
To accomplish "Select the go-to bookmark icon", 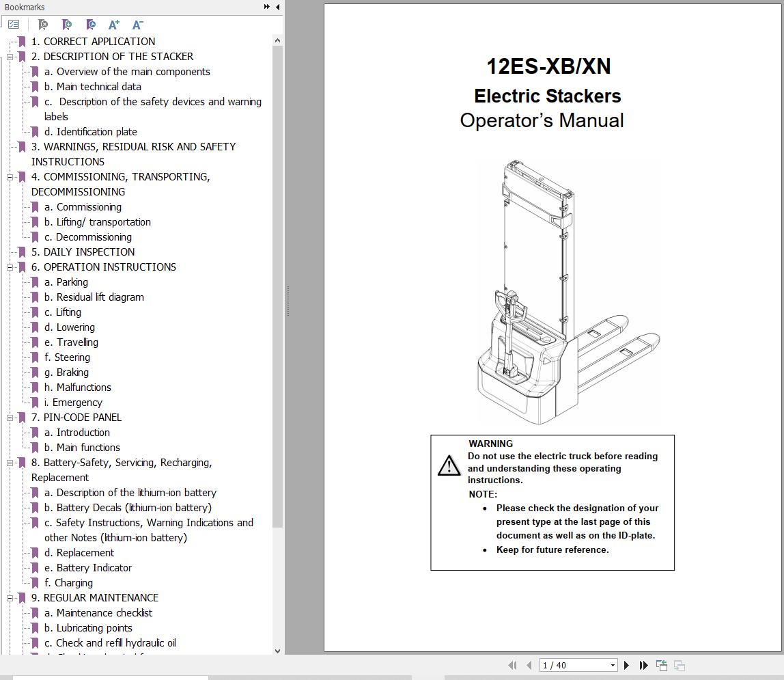I will click(x=90, y=25).
